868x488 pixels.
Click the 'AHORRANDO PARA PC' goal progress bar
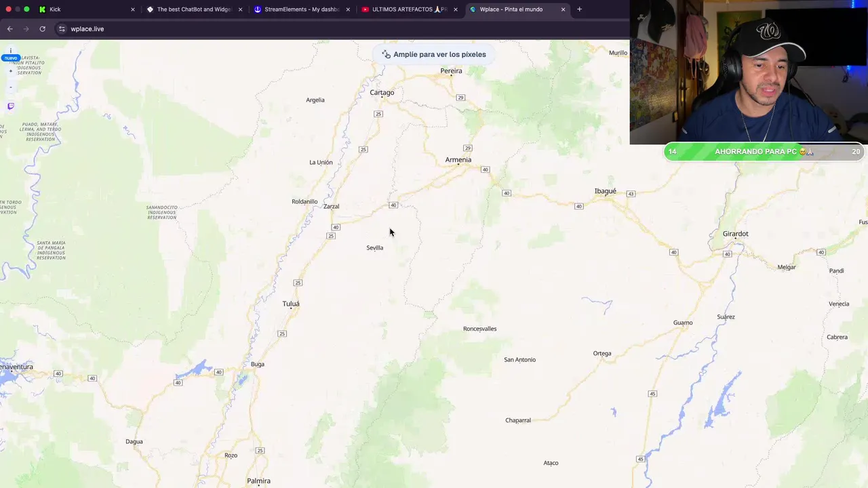pyautogui.click(x=764, y=152)
